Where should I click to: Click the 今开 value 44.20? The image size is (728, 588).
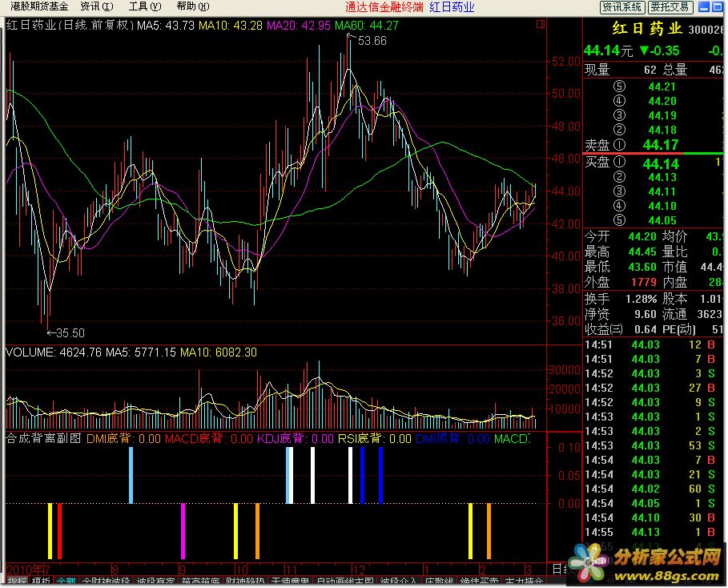[x=642, y=237]
